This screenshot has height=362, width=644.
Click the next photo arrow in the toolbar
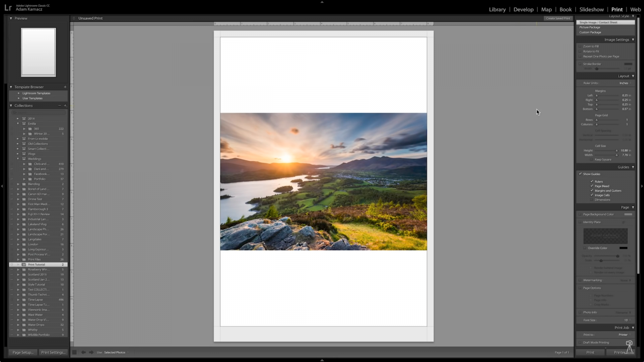point(90,352)
